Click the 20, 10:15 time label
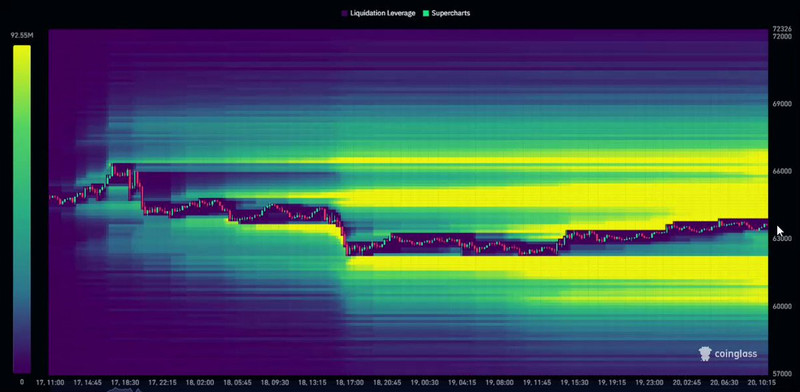Screen dimensions: 800x392 [x=762, y=382]
